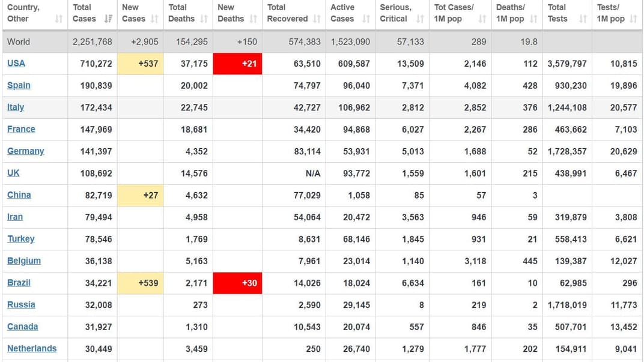This screenshot has width=644, height=362.
Task: Click New Deaths column sort icon
Action: 253,19
